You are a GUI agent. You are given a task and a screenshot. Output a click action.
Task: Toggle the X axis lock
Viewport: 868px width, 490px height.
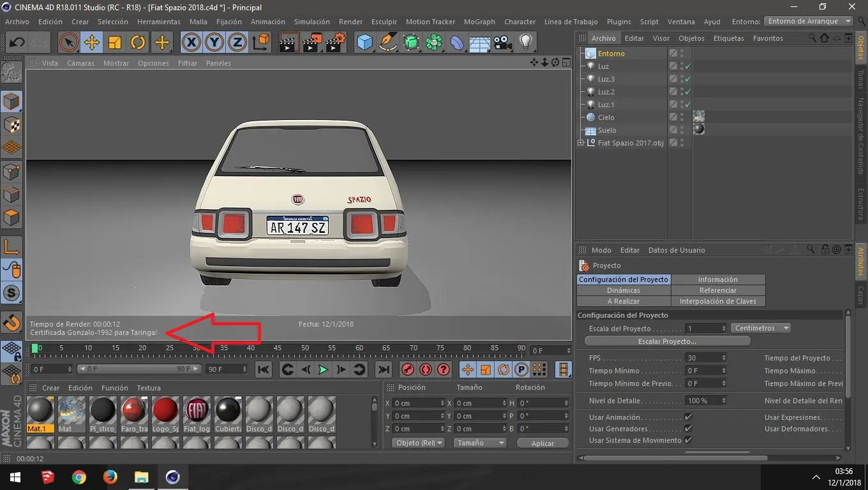click(191, 43)
